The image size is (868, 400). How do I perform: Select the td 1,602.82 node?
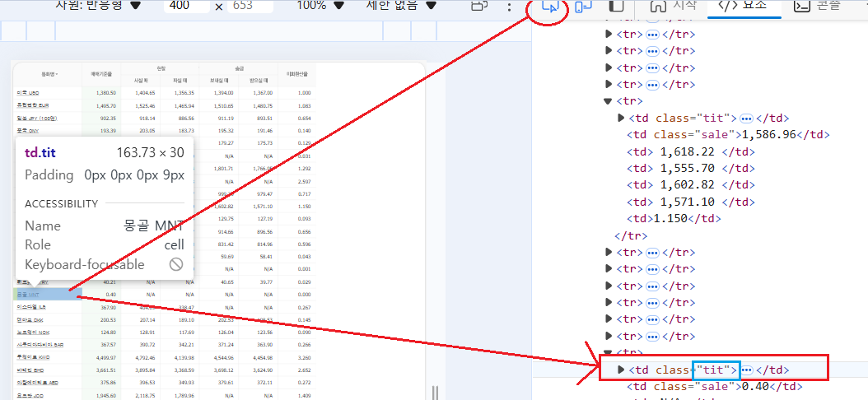(690, 185)
